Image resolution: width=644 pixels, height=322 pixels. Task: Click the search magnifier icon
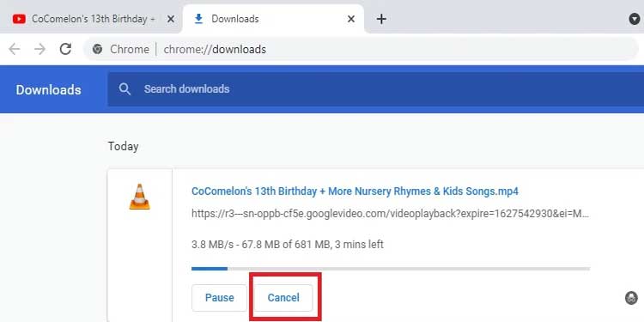click(x=125, y=89)
